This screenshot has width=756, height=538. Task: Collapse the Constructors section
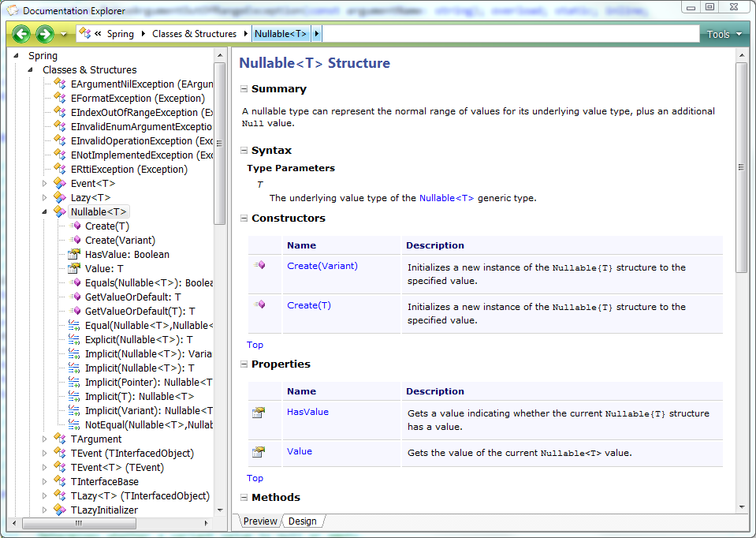click(x=244, y=218)
